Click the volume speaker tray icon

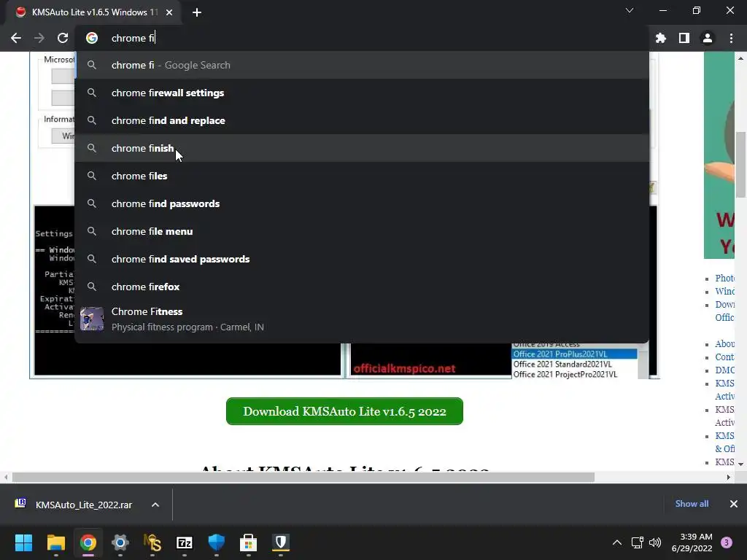point(655,542)
